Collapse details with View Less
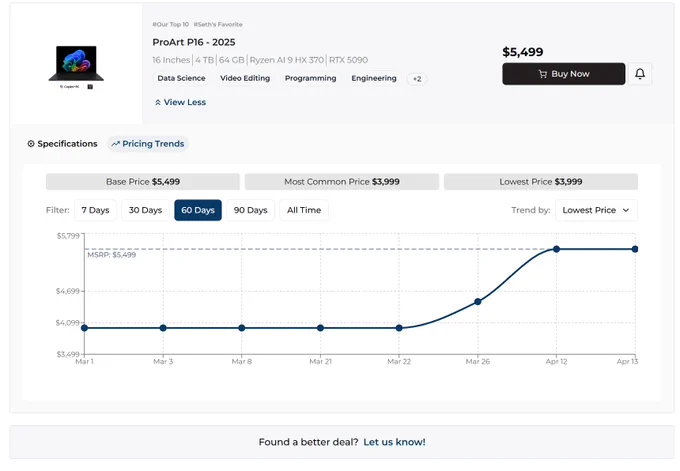 (180, 102)
